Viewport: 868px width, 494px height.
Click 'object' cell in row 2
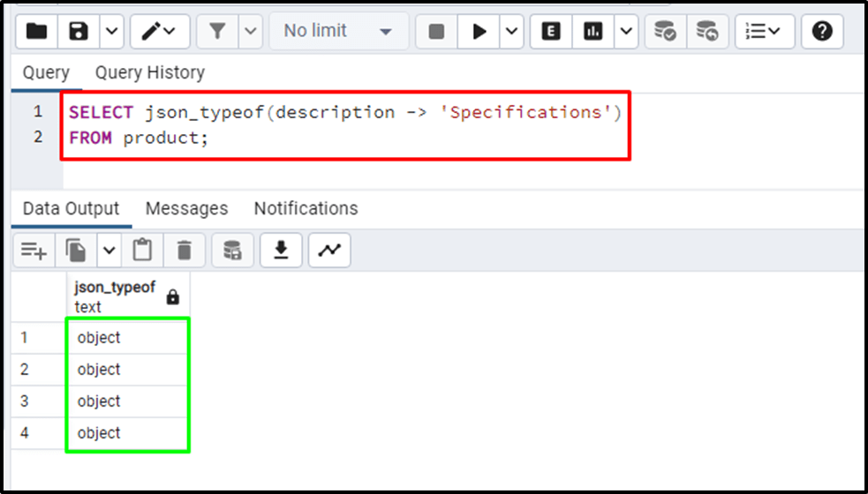[x=127, y=370]
